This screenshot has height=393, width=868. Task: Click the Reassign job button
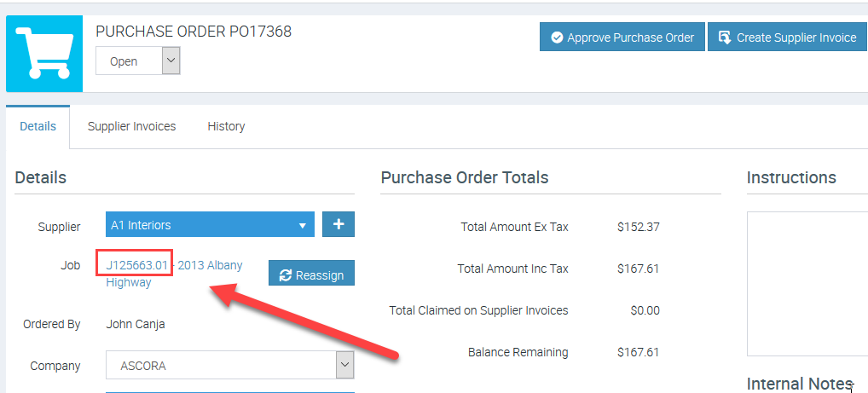point(311,275)
